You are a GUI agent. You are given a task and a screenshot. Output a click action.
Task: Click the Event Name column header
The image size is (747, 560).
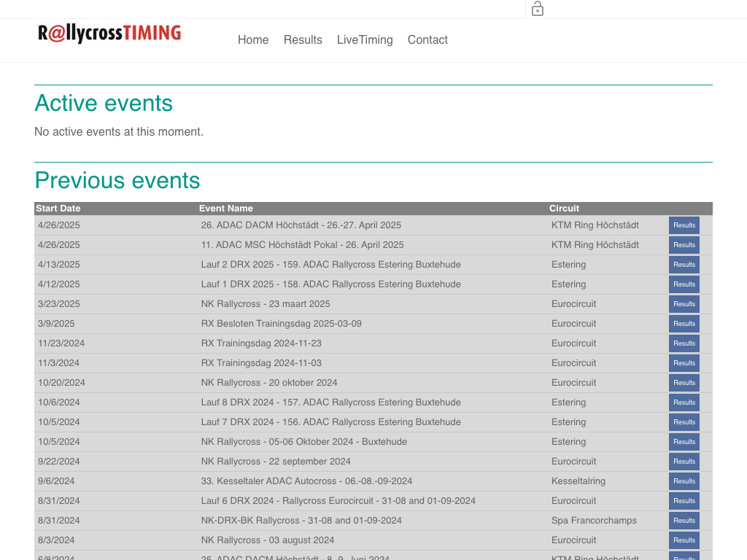coord(226,209)
